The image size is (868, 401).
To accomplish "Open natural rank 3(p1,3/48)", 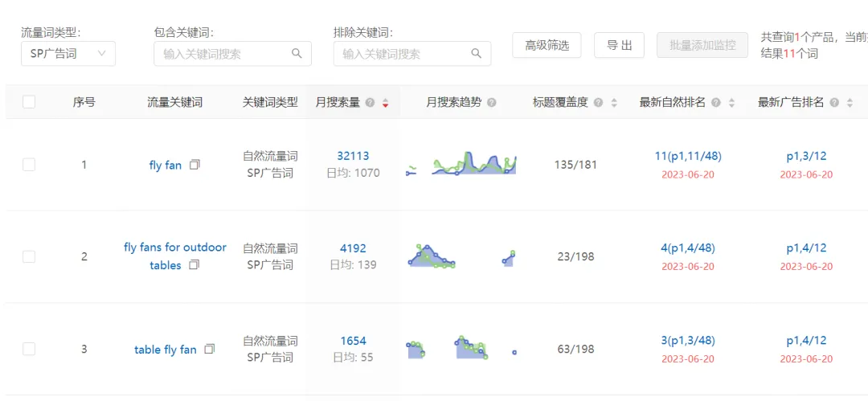I will [x=688, y=340].
